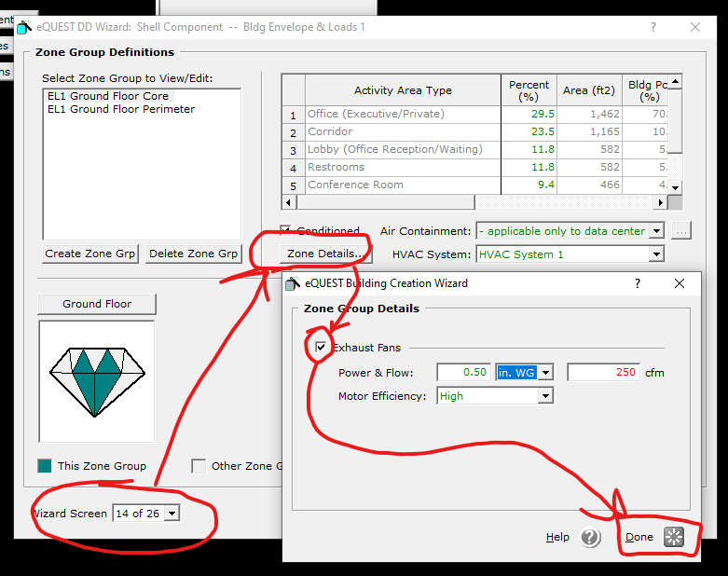
Task: Click the Delete Zone Grp button
Action: coord(194,254)
